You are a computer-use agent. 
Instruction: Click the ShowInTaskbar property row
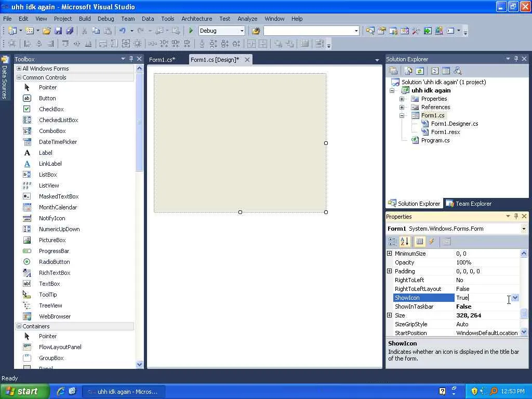454,307
